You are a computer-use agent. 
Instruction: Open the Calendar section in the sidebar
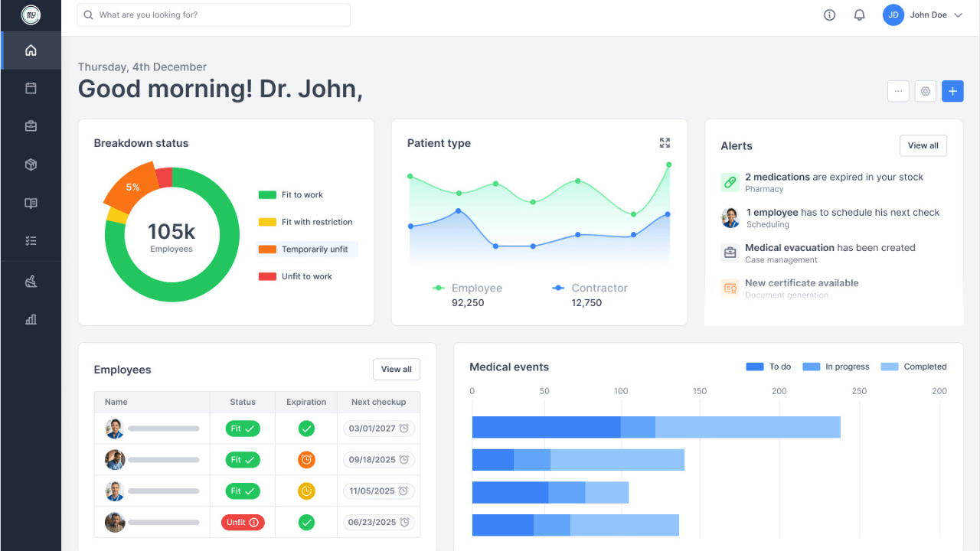click(31, 87)
